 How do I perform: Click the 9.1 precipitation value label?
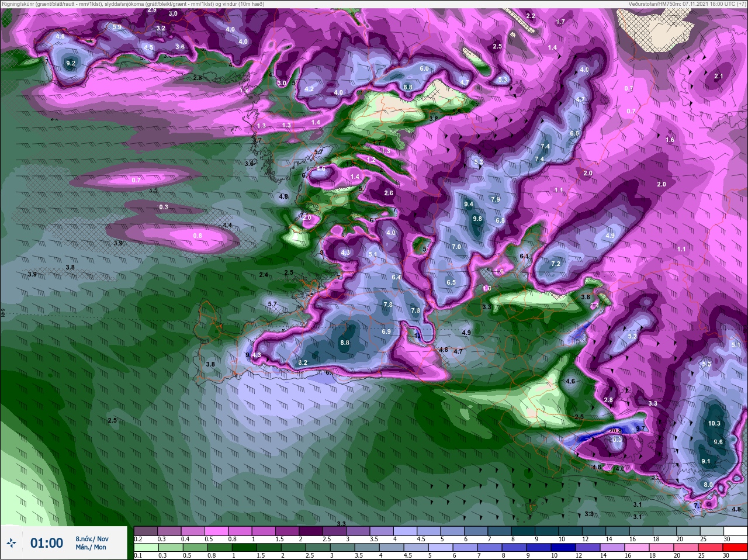(x=705, y=461)
